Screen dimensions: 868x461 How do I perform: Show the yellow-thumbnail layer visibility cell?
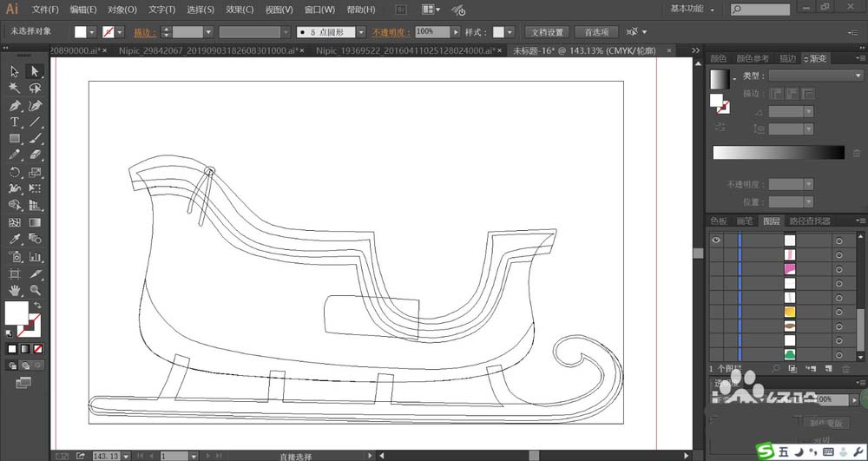716,313
